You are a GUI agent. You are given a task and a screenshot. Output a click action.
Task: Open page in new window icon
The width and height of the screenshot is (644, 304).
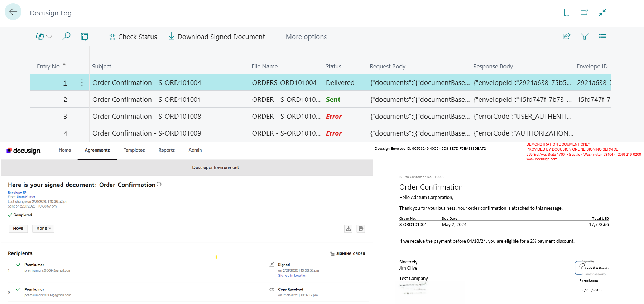click(584, 13)
